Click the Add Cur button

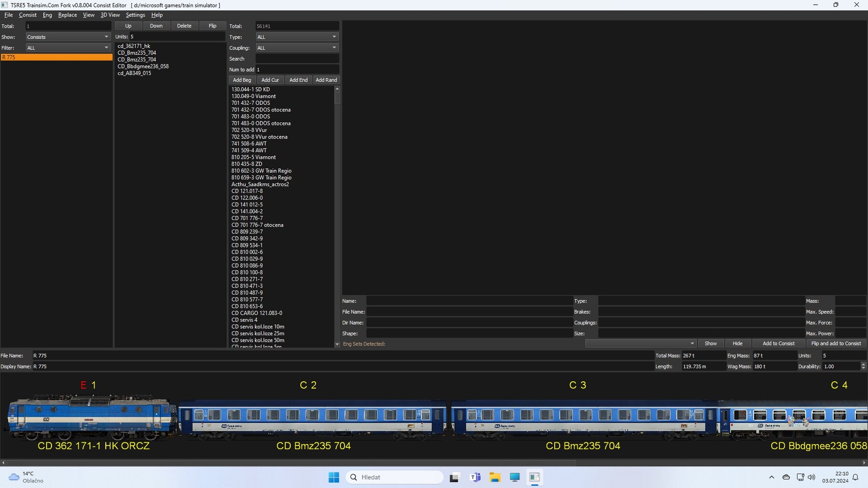click(x=270, y=80)
